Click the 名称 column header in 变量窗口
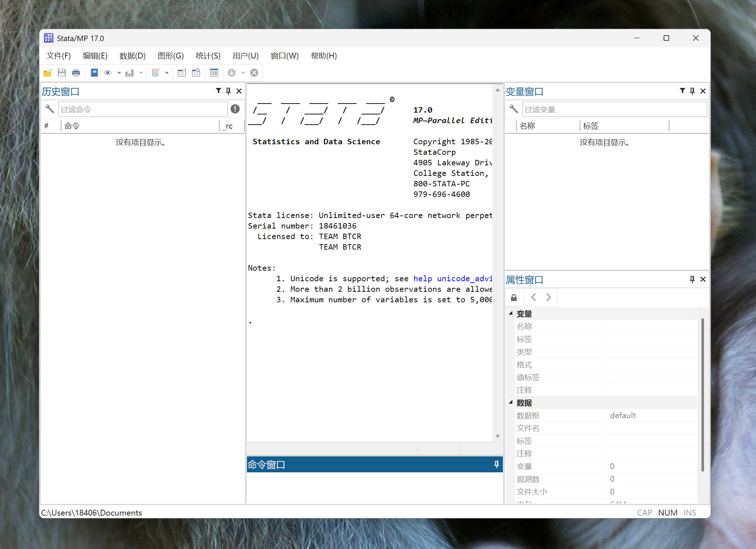 coord(548,126)
